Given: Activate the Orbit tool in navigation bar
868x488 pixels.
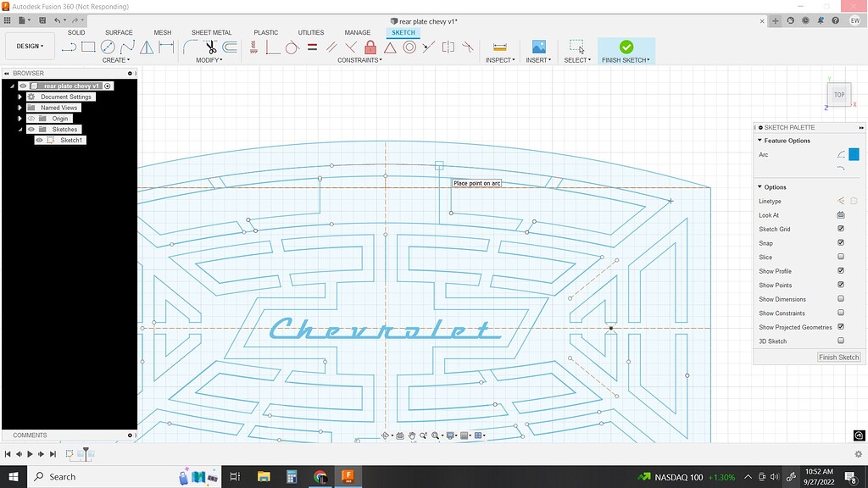Looking at the screenshot, I should [385, 435].
